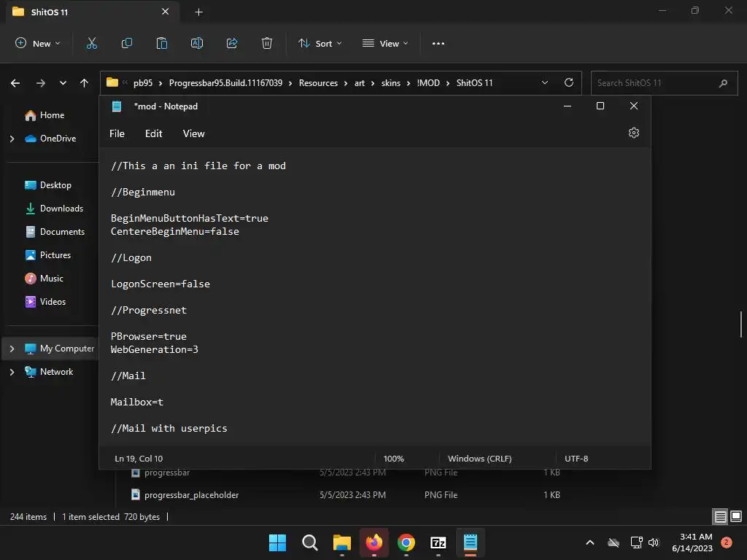Click Notepad zoom level 100%
This screenshot has height=560, width=747.
click(x=393, y=459)
